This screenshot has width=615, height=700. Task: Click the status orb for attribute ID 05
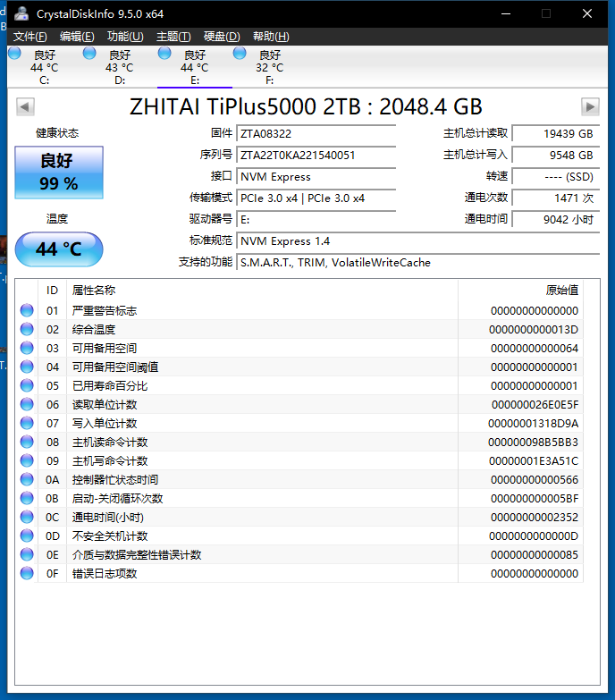tap(27, 385)
